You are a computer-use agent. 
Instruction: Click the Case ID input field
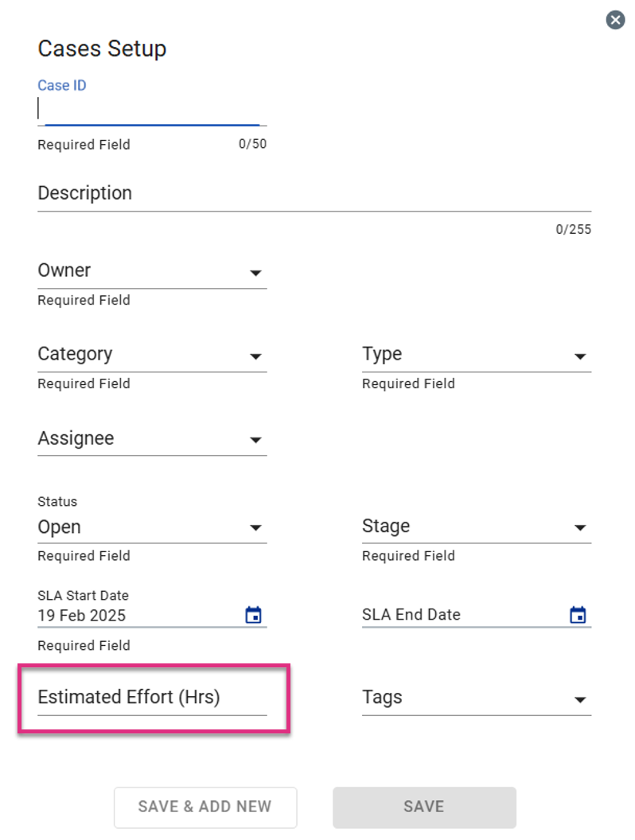click(x=152, y=110)
